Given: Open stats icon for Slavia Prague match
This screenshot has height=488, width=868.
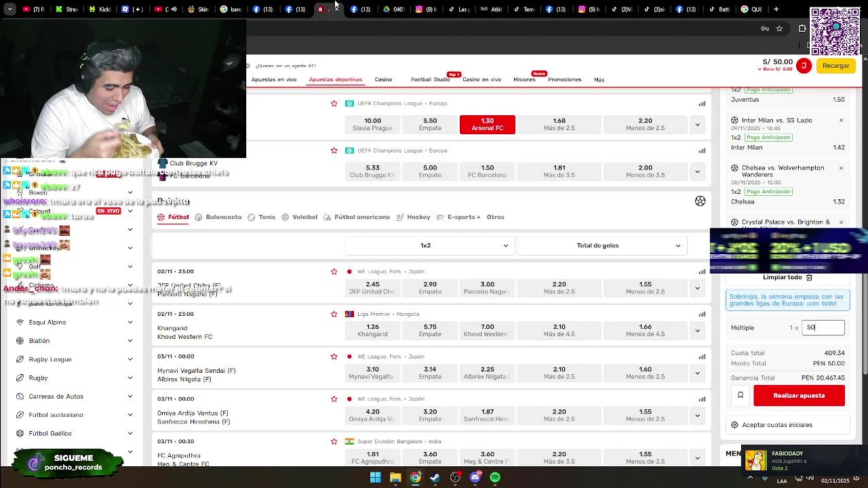Looking at the screenshot, I should [702, 104].
